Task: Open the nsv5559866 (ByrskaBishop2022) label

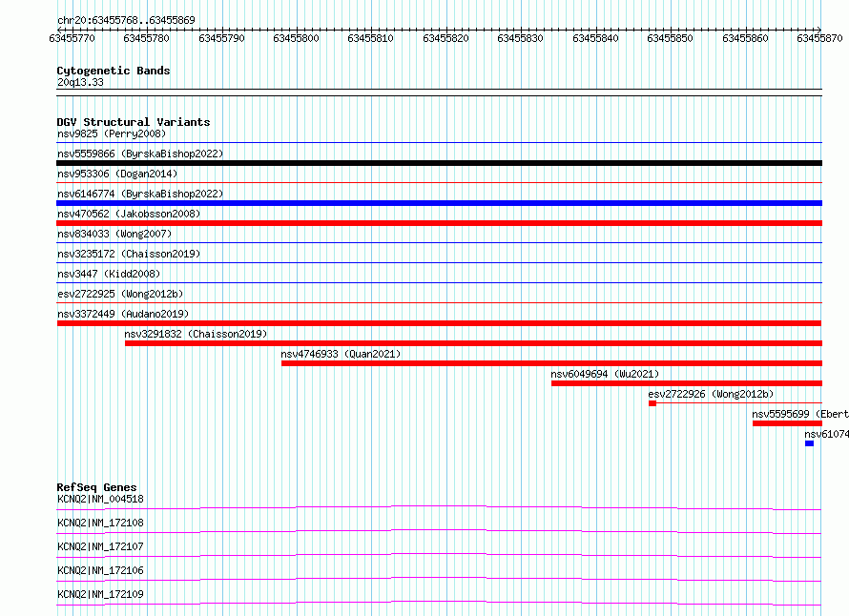Action: click(140, 154)
